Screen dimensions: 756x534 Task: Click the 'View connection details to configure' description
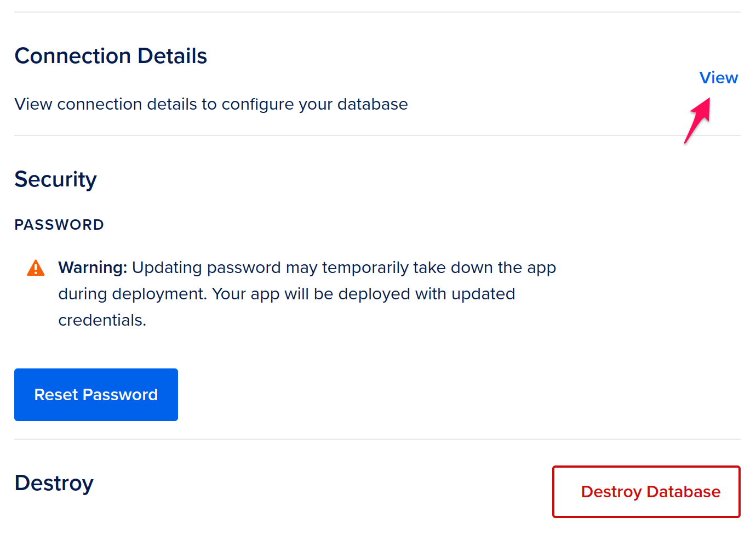point(154,104)
